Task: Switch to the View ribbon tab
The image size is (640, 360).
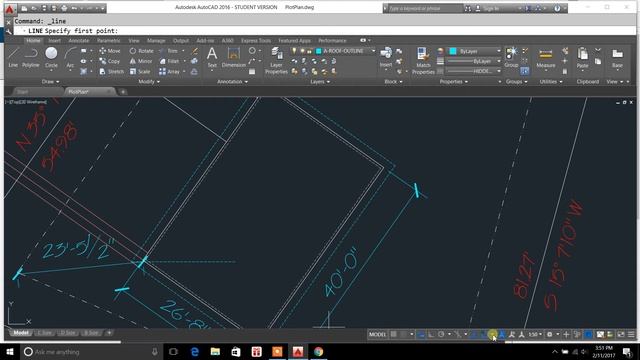Action: pyautogui.click(x=133, y=40)
